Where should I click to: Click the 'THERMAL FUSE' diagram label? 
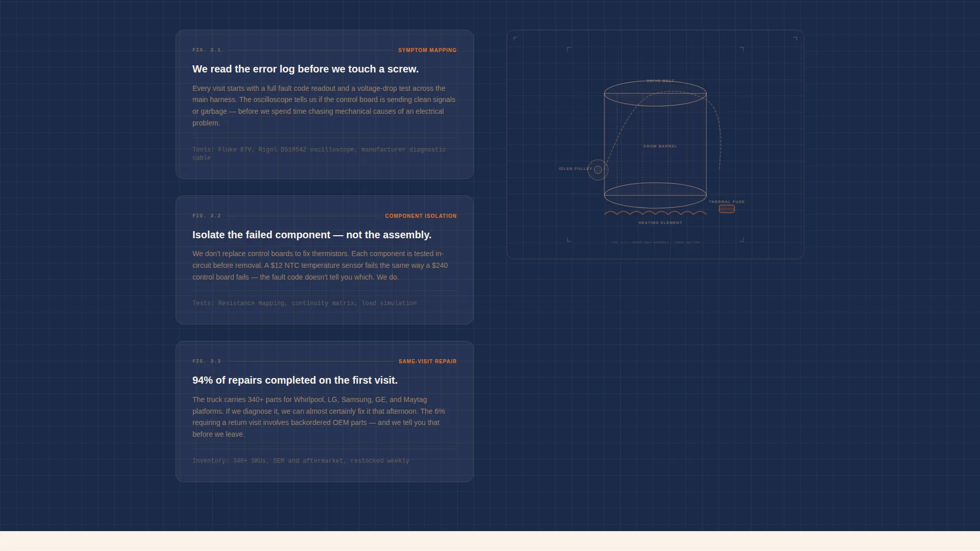[x=726, y=202]
